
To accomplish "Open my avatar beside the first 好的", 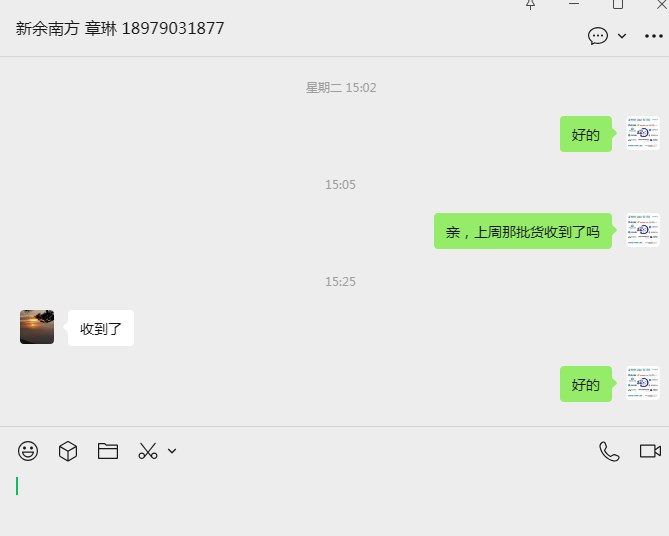I will coord(643,133).
